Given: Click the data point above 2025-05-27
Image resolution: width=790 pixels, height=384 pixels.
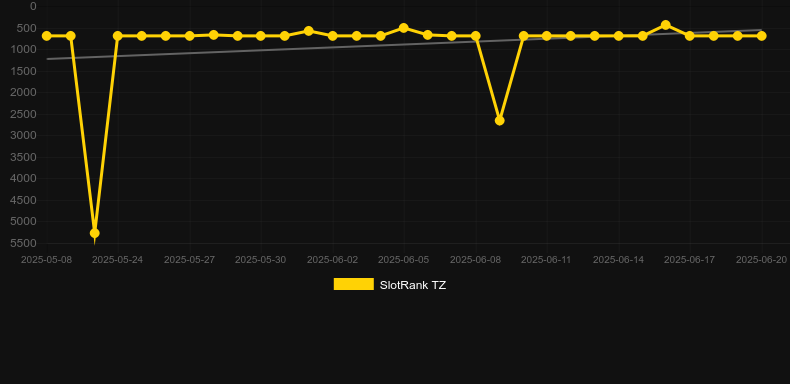Looking at the screenshot, I should click(189, 36).
